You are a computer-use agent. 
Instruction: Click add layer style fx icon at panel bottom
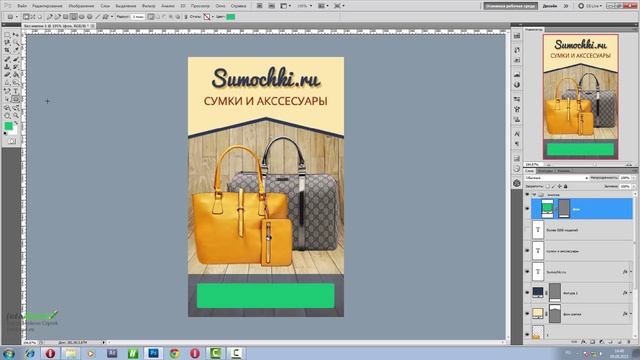[584, 342]
